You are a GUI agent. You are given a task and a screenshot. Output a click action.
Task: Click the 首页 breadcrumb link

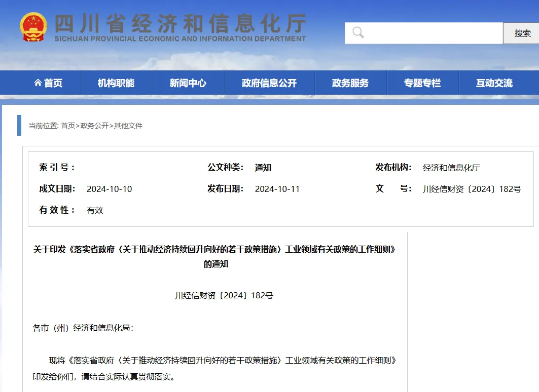coord(68,126)
